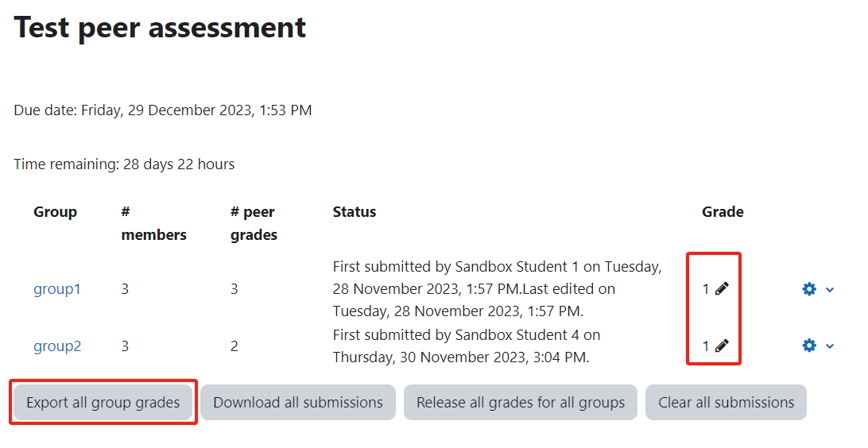Open the gear settings icon for group1
Image resolution: width=868 pixels, height=448 pixels.
tap(809, 289)
